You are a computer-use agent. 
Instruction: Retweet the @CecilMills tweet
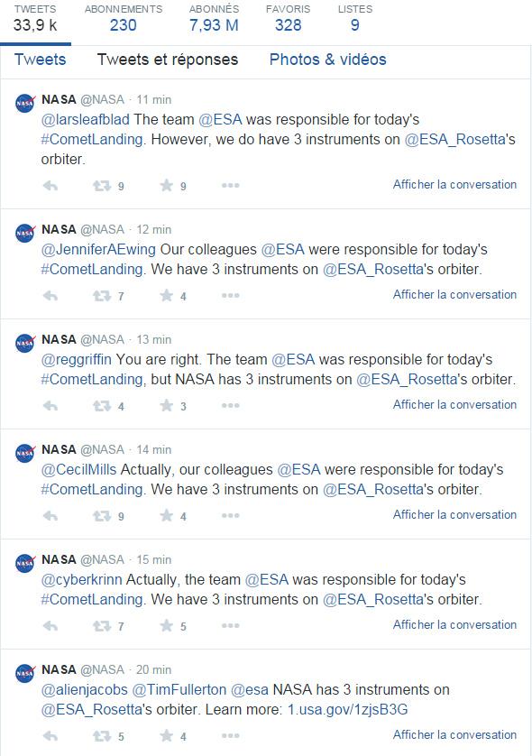click(x=102, y=516)
